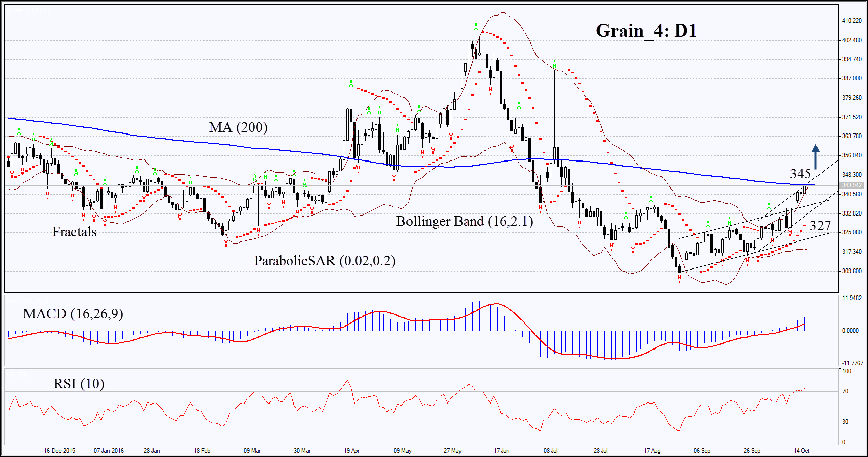Click the '28 Jan' date label
Viewport: 868px width, 457px height.
point(151,451)
